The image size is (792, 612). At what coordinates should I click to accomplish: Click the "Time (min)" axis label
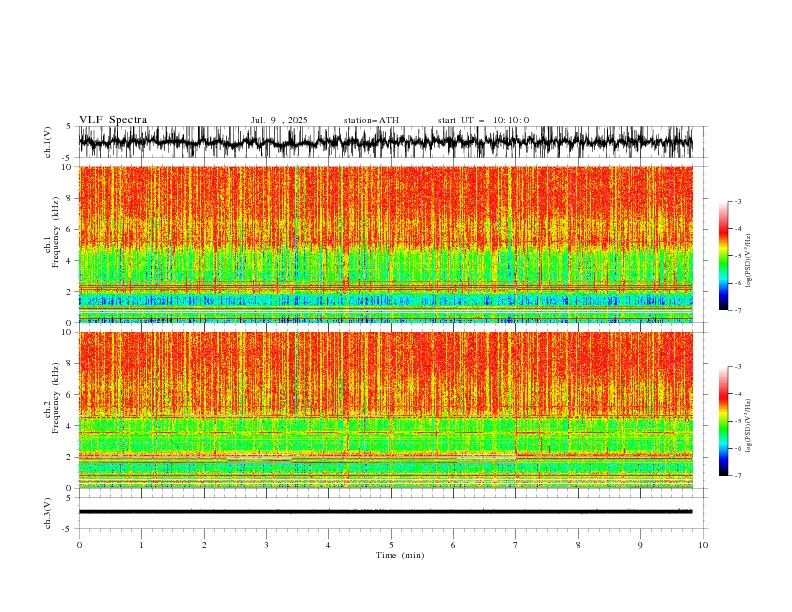(400, 555)
